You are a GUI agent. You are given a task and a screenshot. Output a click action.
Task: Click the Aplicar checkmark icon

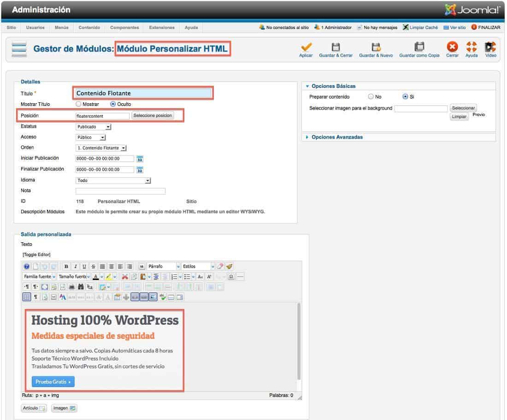coord(306,47)
